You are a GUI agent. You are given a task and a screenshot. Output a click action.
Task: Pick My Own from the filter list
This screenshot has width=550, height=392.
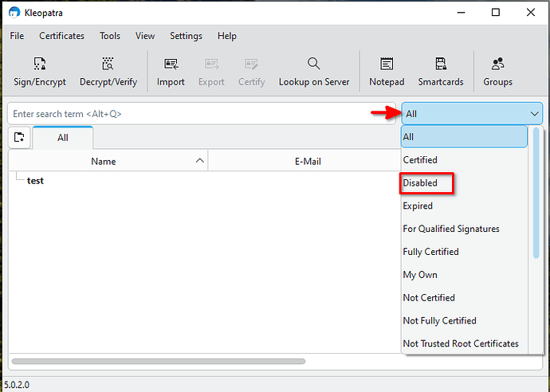click(x=420, y=275)
